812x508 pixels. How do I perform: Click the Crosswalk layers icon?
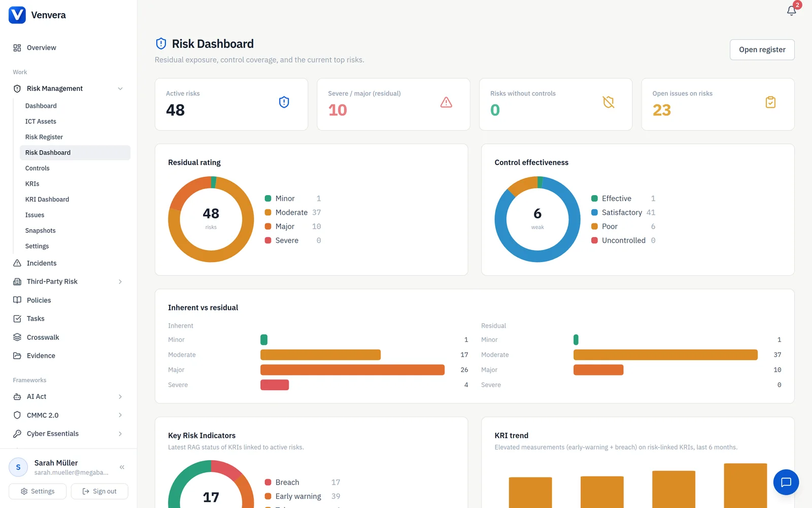point(17,337)
